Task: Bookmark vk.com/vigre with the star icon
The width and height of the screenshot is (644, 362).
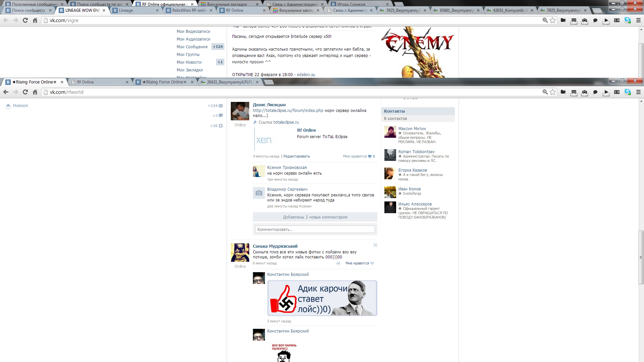Action: (x=553, y=20)
